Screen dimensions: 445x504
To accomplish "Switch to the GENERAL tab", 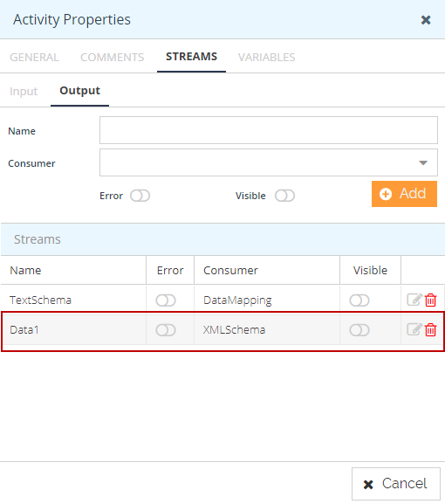I will coord(34,58).
